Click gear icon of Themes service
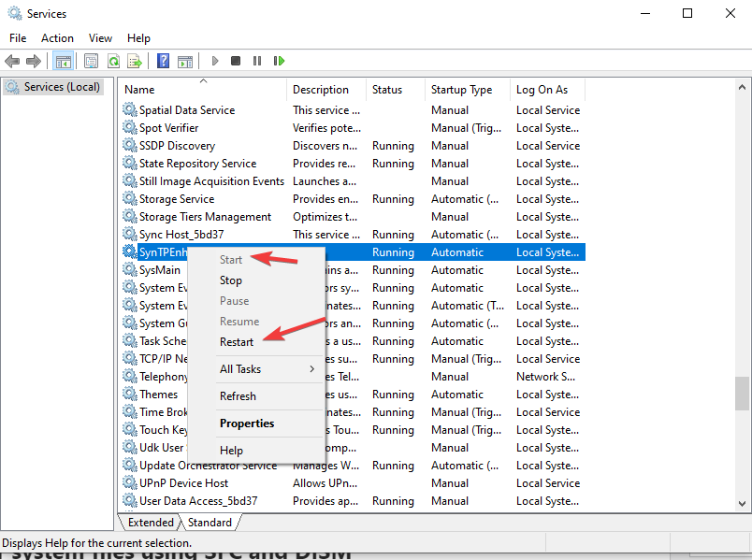This screenshot has height=560, width=752. (x=129, y=394)
